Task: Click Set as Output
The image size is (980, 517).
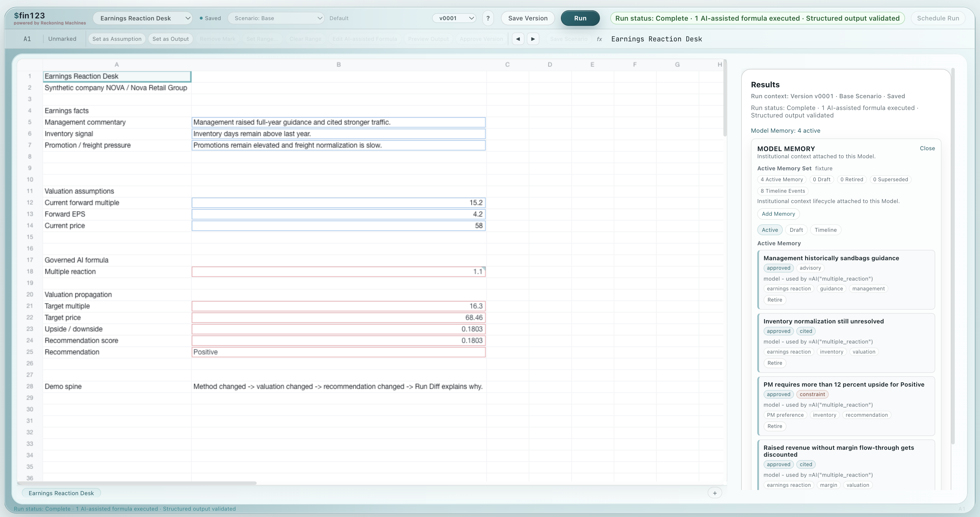Action: [171, 39]
